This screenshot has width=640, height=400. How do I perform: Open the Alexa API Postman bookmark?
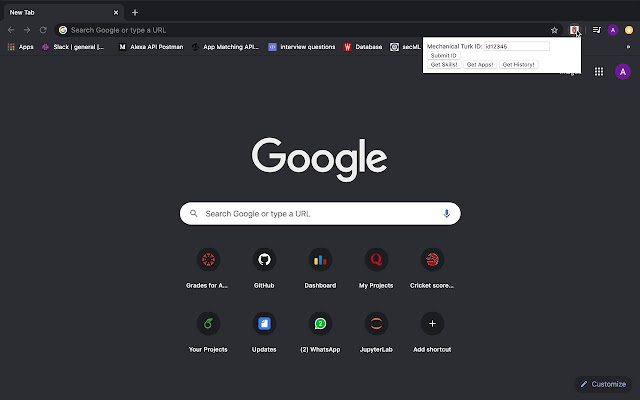151,47
